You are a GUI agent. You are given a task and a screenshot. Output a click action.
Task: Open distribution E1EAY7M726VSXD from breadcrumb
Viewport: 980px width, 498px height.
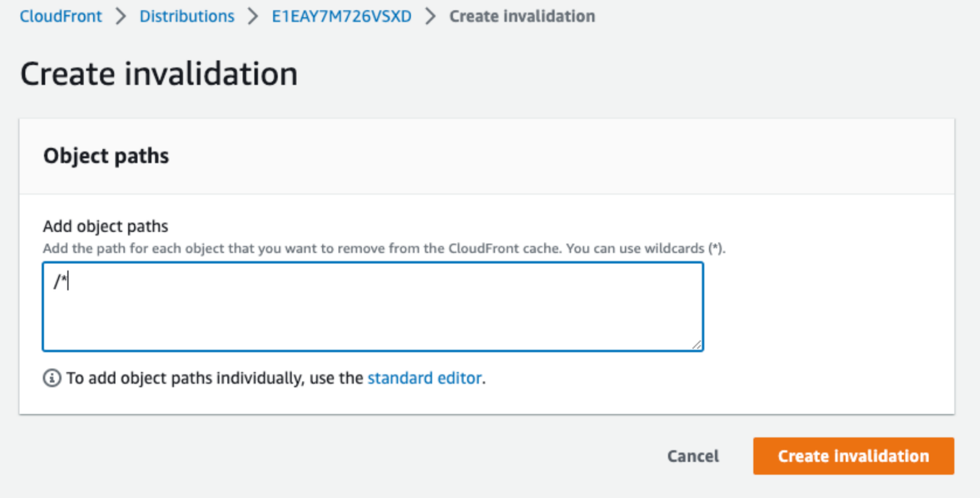[341, 17]
